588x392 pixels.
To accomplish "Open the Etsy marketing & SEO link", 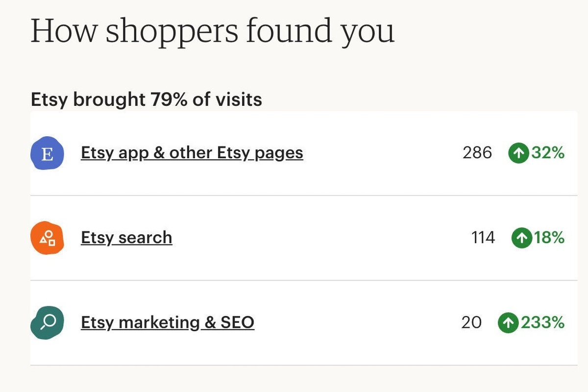I will [167, 323].
